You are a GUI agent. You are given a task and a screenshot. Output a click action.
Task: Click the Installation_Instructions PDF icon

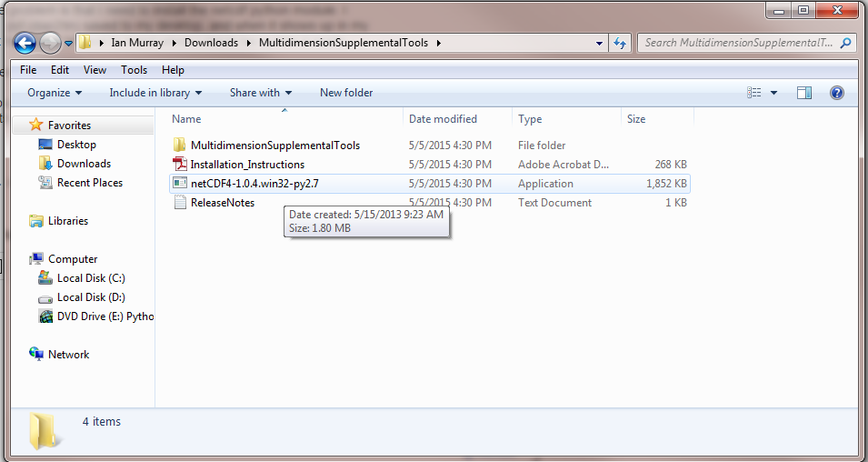pos(180,164)
